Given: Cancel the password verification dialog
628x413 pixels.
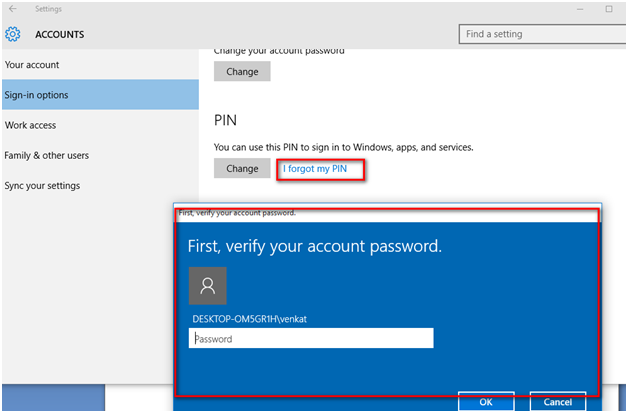Looking at the screenshot, I should [x=557, y=402].
